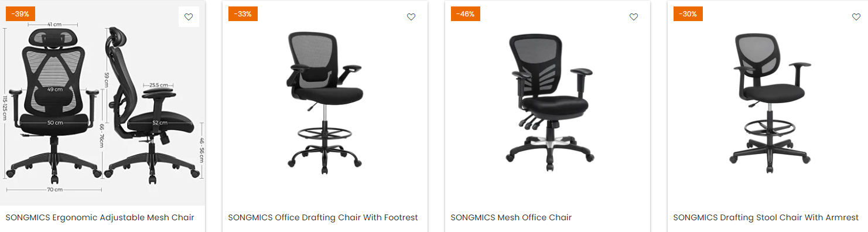The image size is (868, 232).
Task: Open SONGMICS Ergonomic Adjustable Mesh Chair link
Action: (100, 217)
